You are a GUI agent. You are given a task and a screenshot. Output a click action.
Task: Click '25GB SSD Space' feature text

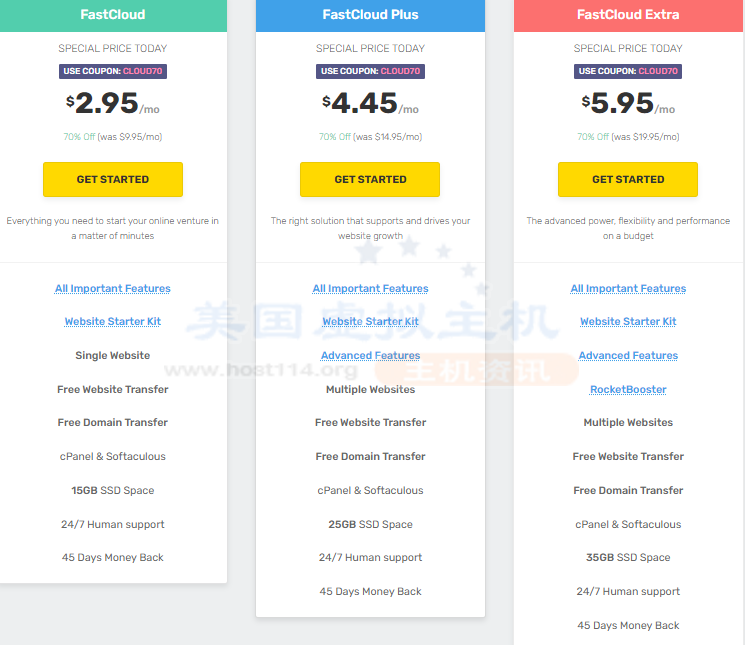(370, 524)
